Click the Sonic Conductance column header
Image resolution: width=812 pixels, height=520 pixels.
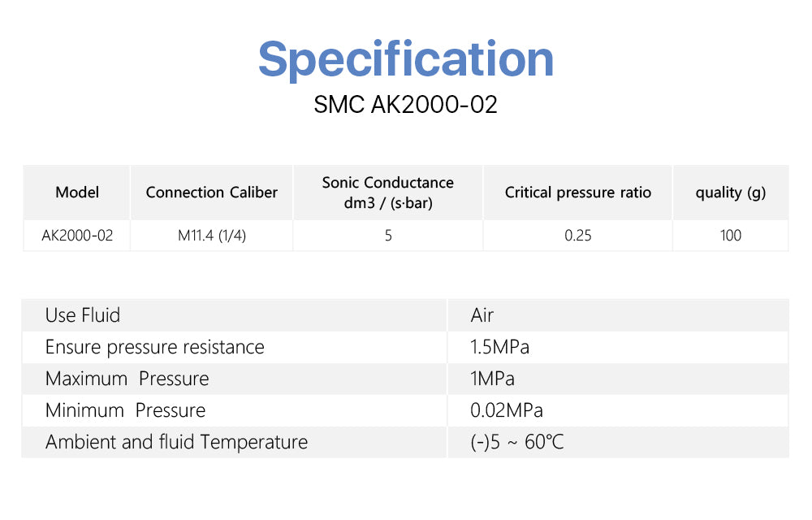388,193
